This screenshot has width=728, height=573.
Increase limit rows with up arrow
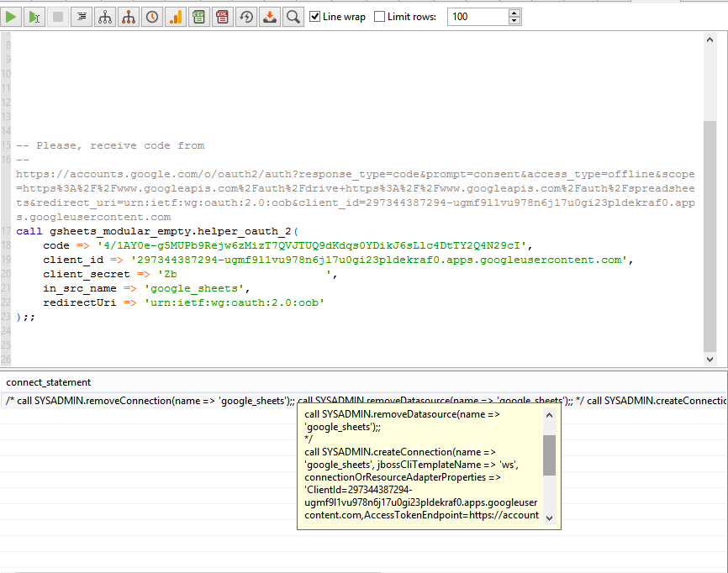[x=514, y=13]
